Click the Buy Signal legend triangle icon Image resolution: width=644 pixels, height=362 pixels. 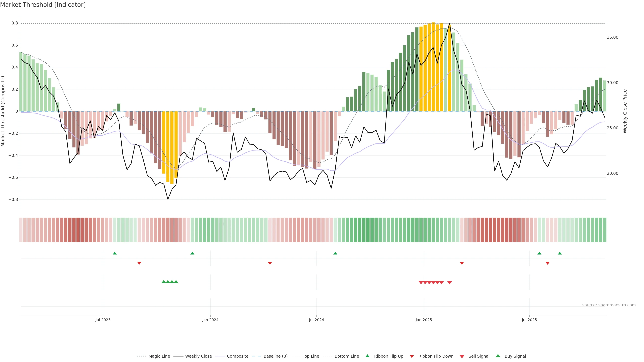[x=498, y=356]
